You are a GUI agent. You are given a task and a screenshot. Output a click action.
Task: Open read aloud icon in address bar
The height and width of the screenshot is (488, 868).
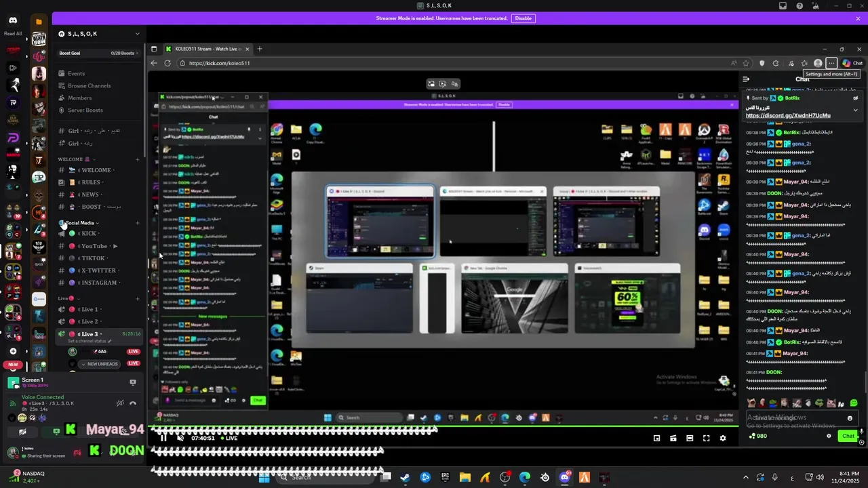734,63
